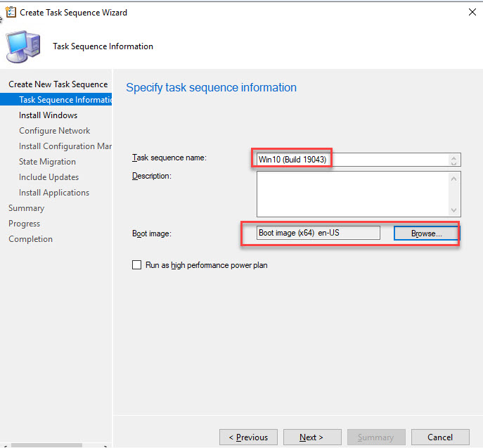This screenshot has height=448, width=483.
Task: Select Configure Network step in sidebar
Action: [x=55, y=131]
